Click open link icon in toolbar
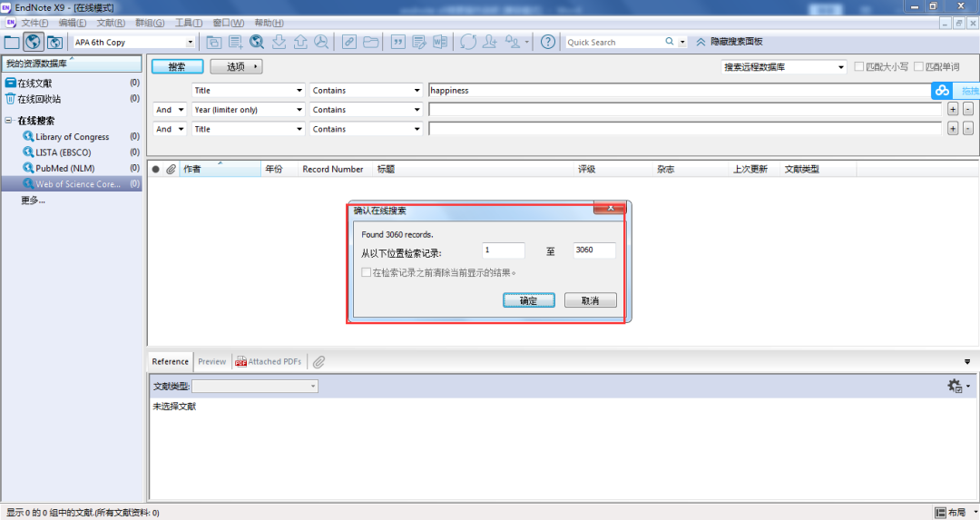 (348, 42)
